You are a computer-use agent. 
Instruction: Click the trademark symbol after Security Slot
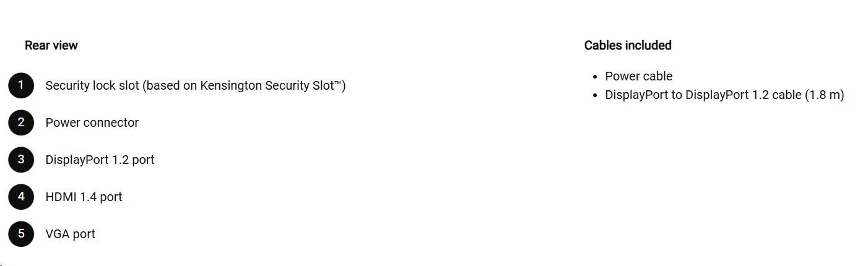click(x=337, y=83)
